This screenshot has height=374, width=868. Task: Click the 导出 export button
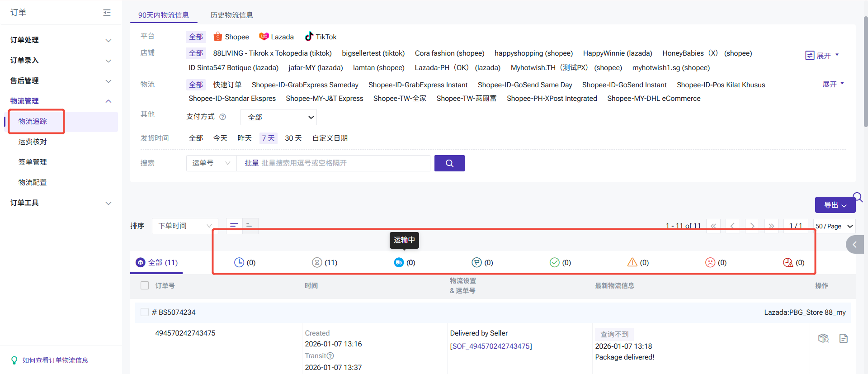pos(835,205)
